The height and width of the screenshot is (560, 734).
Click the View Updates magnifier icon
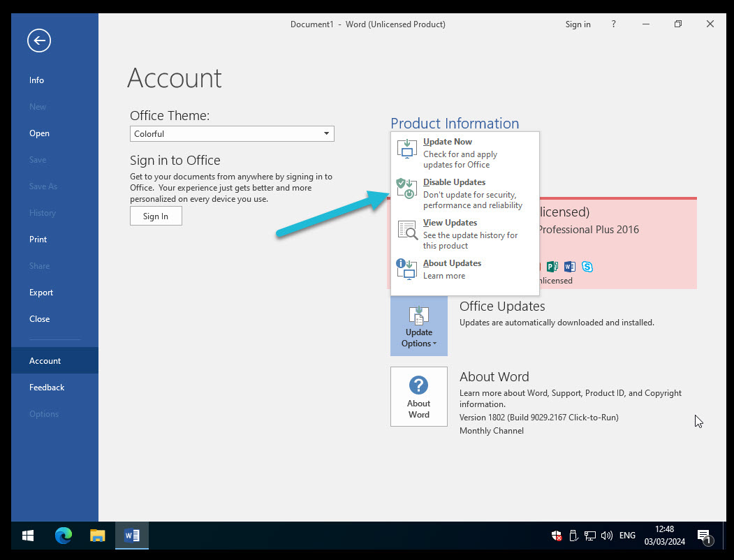coord(406,230)
